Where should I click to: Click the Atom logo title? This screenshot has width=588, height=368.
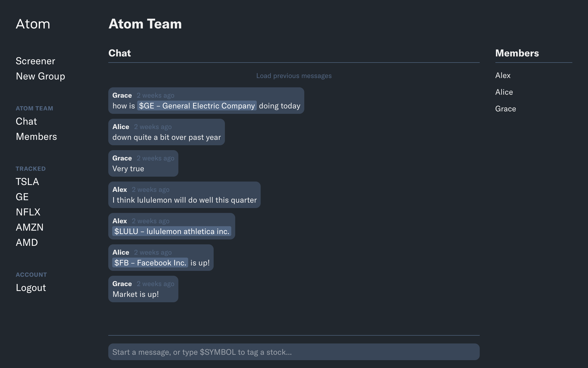pyautogui.click(x=33, y=24)
